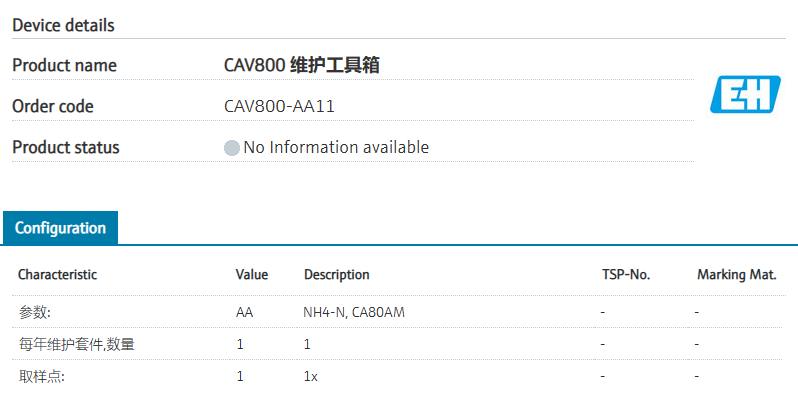Viewport: 798px width, 403px height.
Task: Click the Order code label
Action: pos(52,106)
